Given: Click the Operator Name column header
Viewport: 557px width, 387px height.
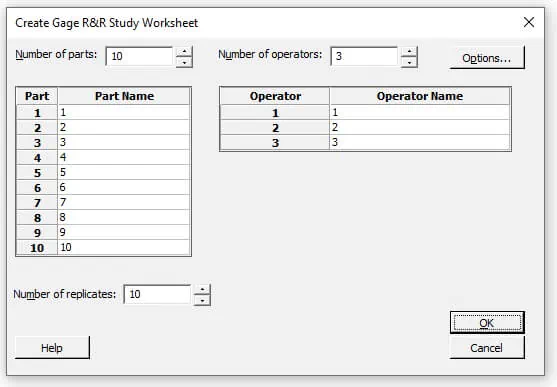Looking at the screenshot, I should pyautogui.click(x=420, y=96).
